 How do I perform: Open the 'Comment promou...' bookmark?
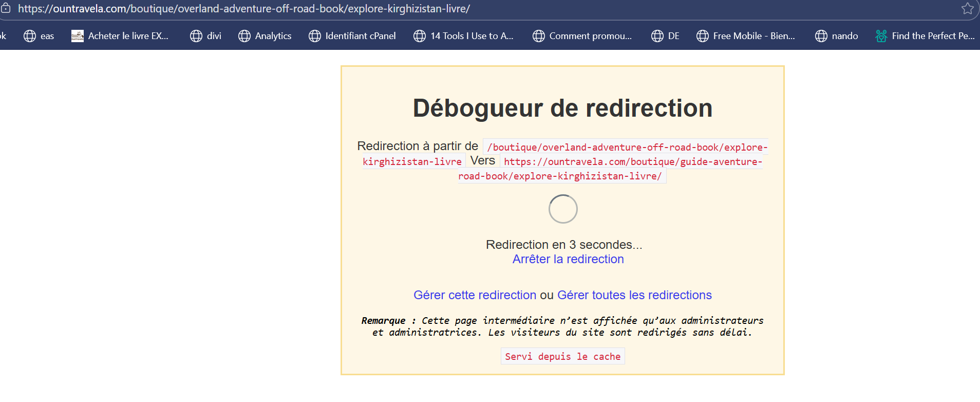pos(582,36)
